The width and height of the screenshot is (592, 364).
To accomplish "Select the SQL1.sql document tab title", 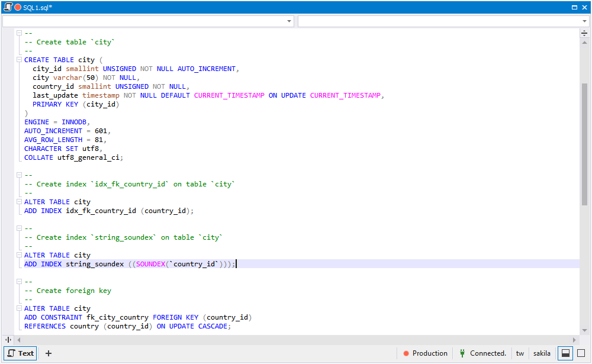I will coord(38,7).
